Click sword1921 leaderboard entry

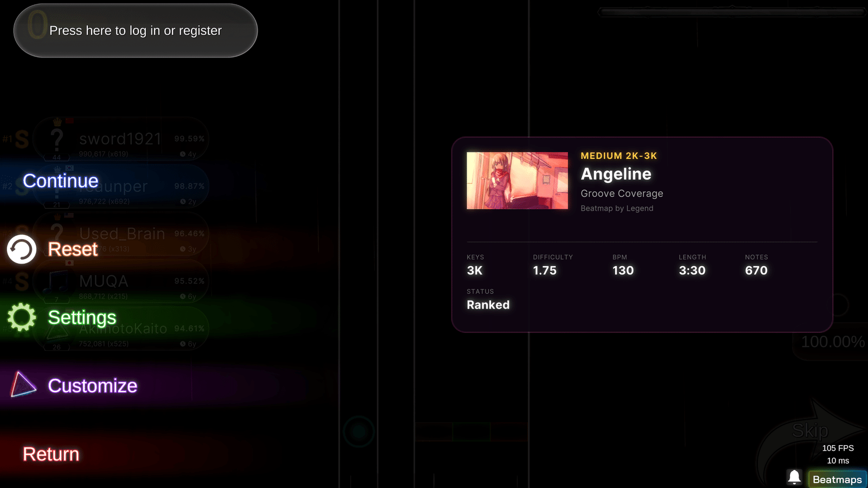tap(121, 140)
